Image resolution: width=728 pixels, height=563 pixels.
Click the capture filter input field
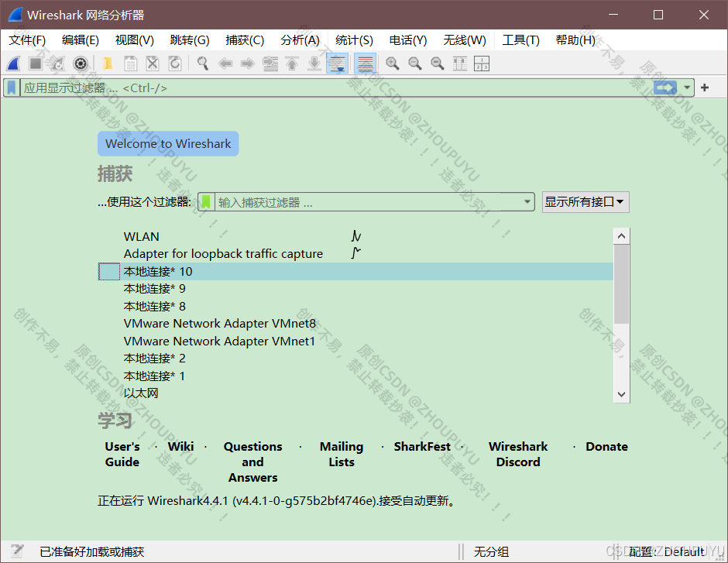coord(368,202)
